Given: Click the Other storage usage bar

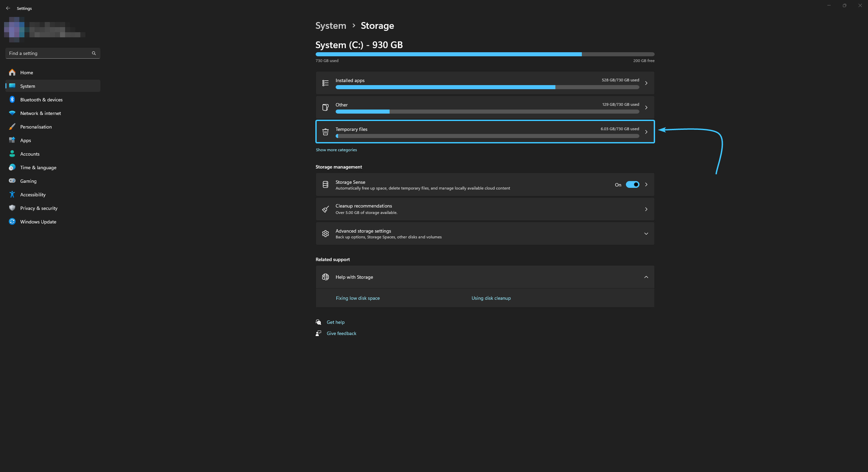Looking at the screenshot, I should click(487, 112).
